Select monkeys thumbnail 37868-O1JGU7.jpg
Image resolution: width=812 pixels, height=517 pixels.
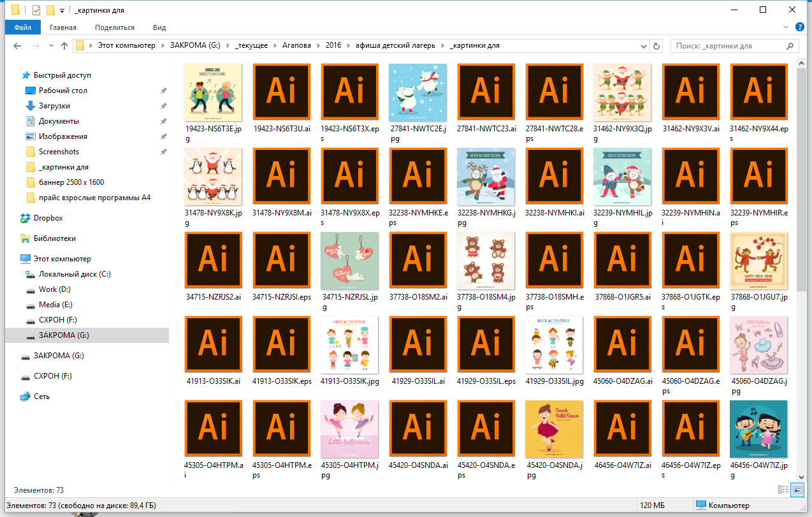758,261
